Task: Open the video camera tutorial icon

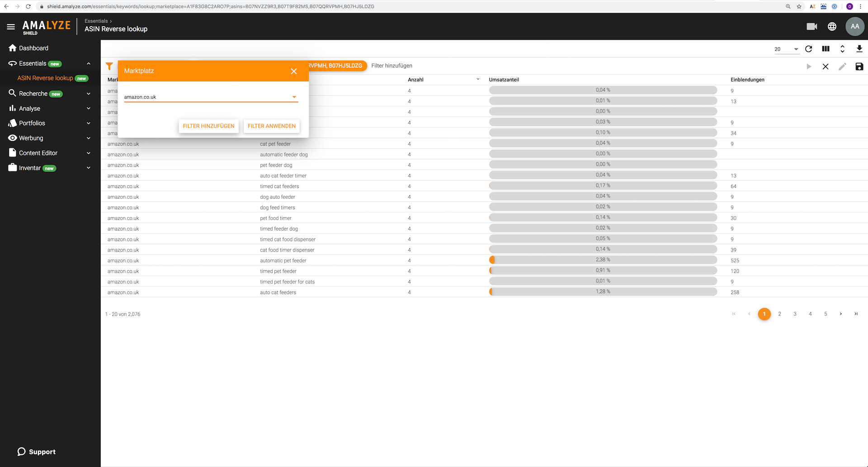Action: click(x=812, y=27)
